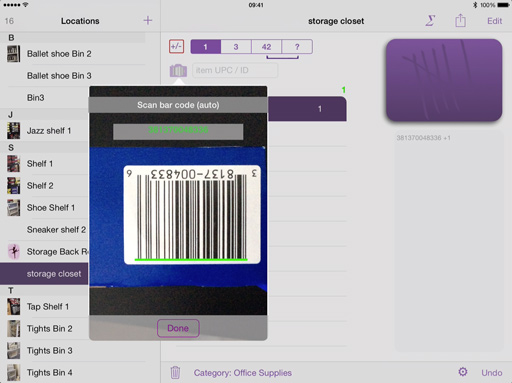
Task: Tap scanned code 381370048336 in scanner
Action: [x=178, y=130]
